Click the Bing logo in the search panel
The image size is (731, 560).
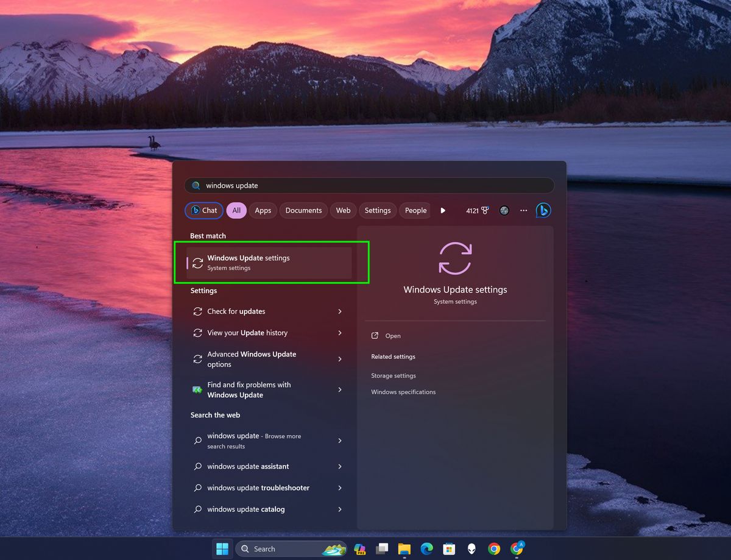click(x=543, y=210)
